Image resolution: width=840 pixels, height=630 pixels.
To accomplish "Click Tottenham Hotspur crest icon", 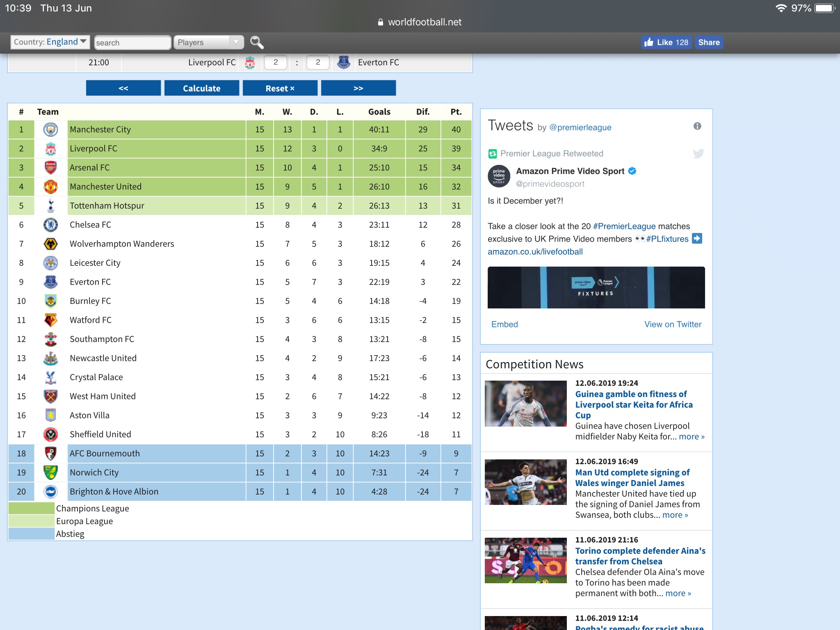I will pyautogui.click(x=50, y=206).
